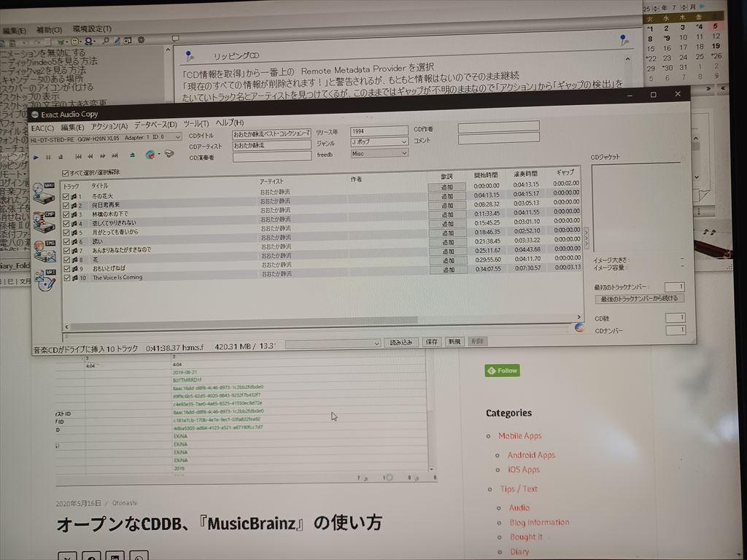Eject the CD from the drive
The image size is (747, 560).
pos(132,155)
